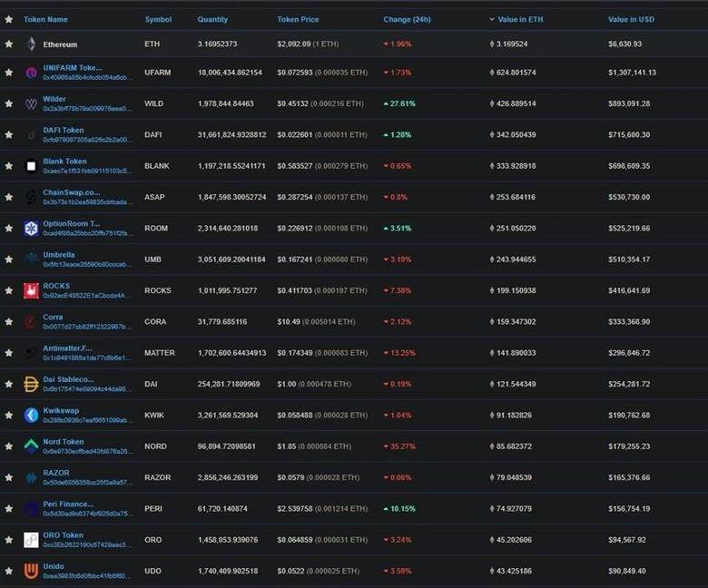Click the Nord Token logo icon
708x588 pixels.
click(x=31, y=446)
